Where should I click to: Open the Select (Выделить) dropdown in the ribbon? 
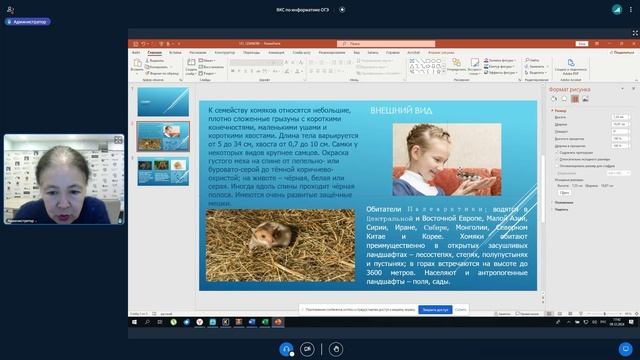pyautogui.click(x=536, y=73)
